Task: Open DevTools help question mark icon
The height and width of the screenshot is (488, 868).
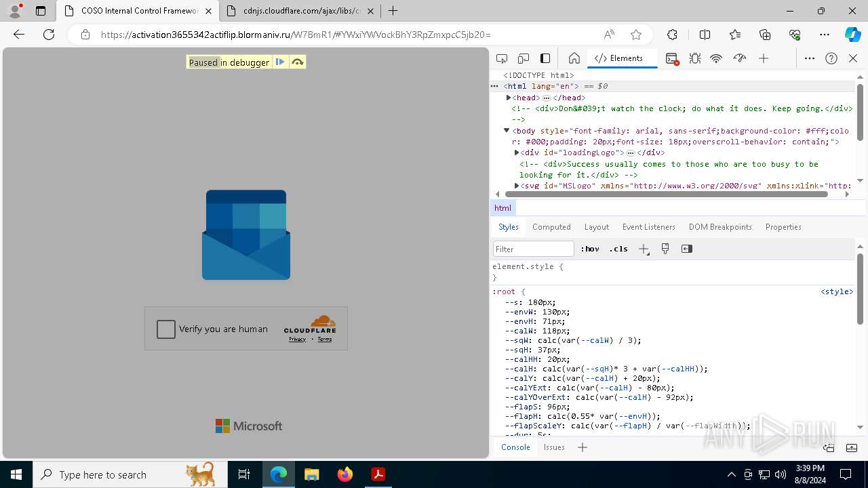Action: point(831,59)
